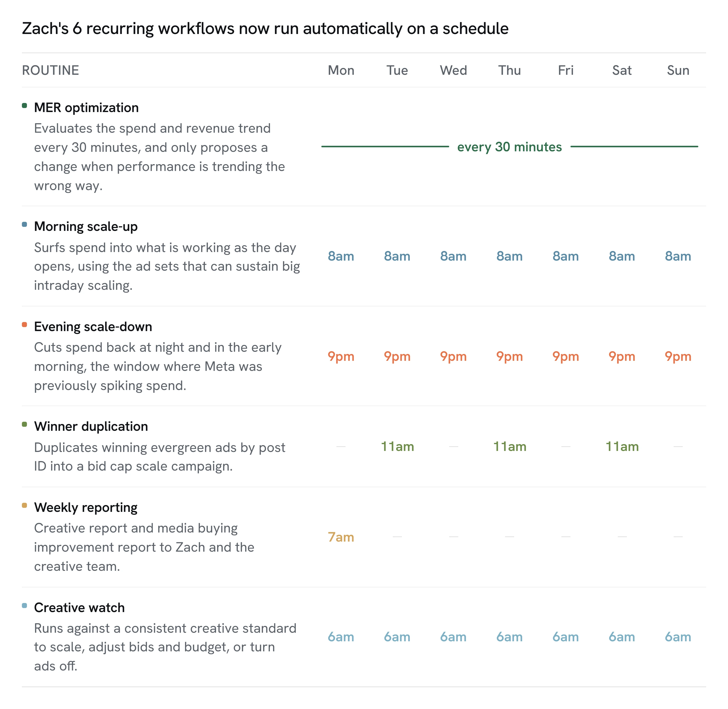
Task: Click the olive dot beside Winner duplication
Action: tap(25, 424)
